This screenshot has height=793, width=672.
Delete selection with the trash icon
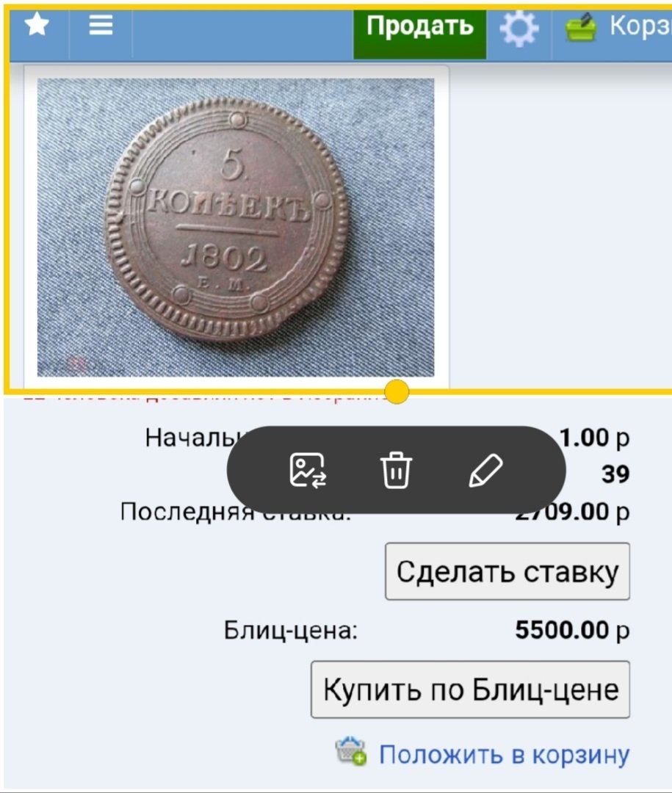click(x=396, y=470)
